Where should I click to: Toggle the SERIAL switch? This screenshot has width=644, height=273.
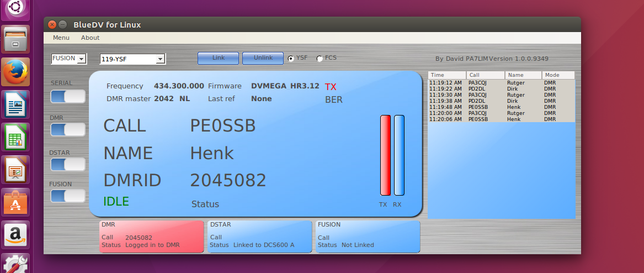pyautogui.click(x=68, y=97)
